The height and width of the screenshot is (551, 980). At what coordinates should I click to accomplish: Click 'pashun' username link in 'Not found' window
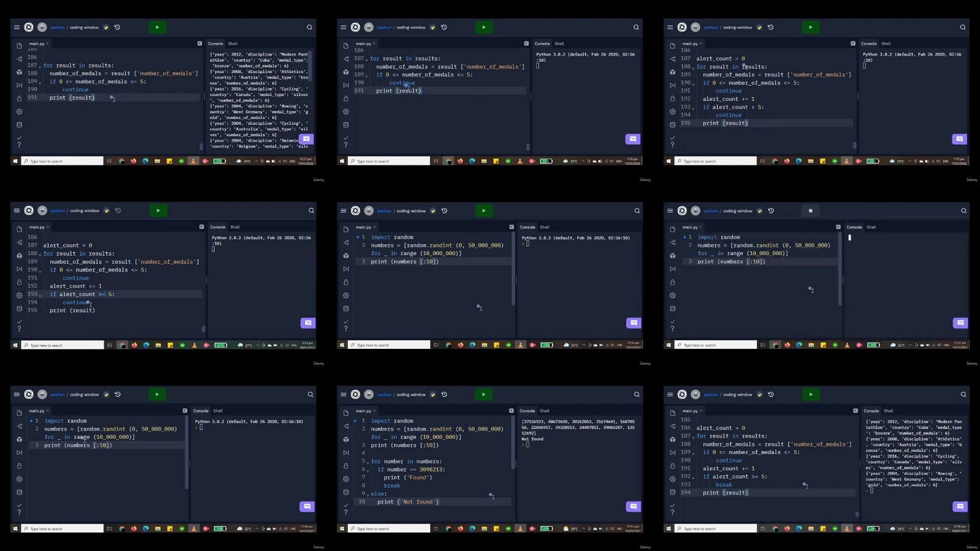(x=384, y=394)
